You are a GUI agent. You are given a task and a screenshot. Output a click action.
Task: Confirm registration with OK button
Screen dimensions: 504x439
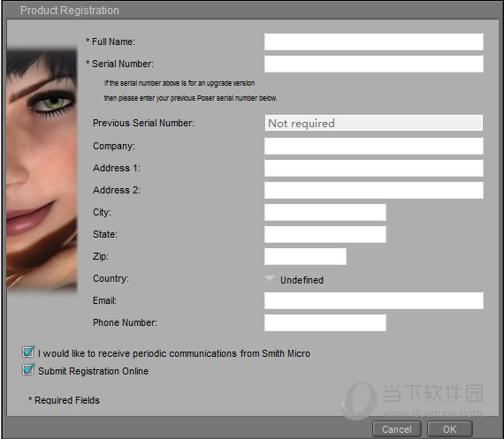click(450, 429)
